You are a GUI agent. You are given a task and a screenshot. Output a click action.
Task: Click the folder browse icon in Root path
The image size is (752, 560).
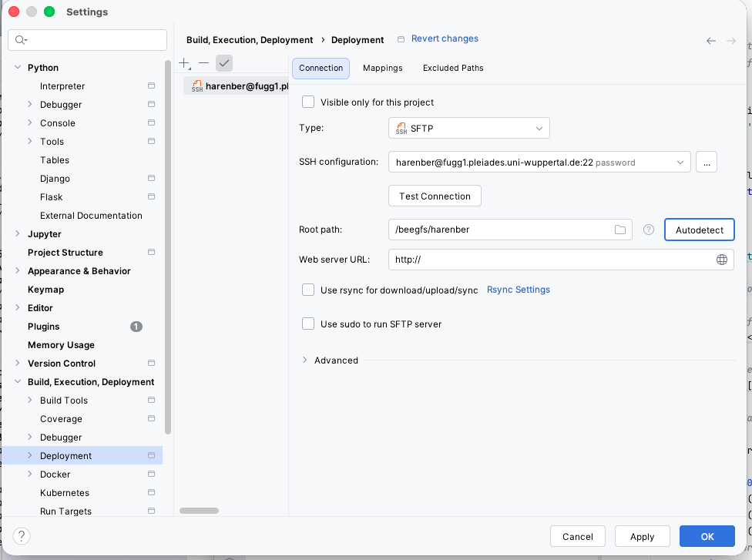point(620,230)
